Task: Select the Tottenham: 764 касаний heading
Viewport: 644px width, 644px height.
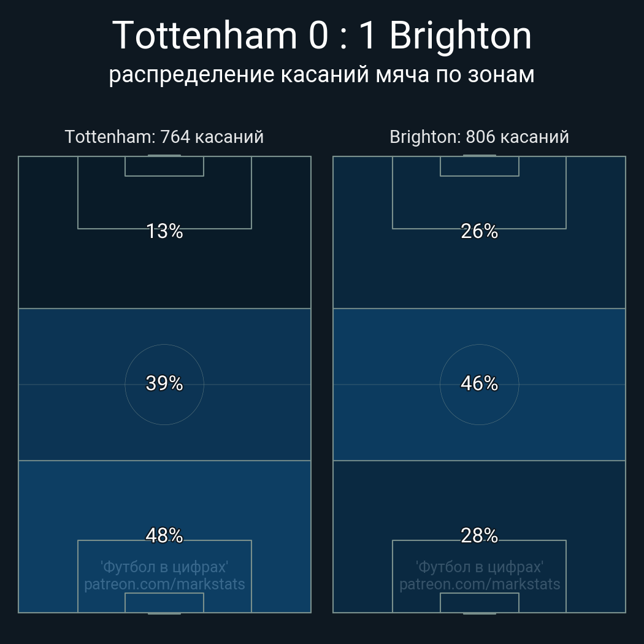Action: point(164,137)
